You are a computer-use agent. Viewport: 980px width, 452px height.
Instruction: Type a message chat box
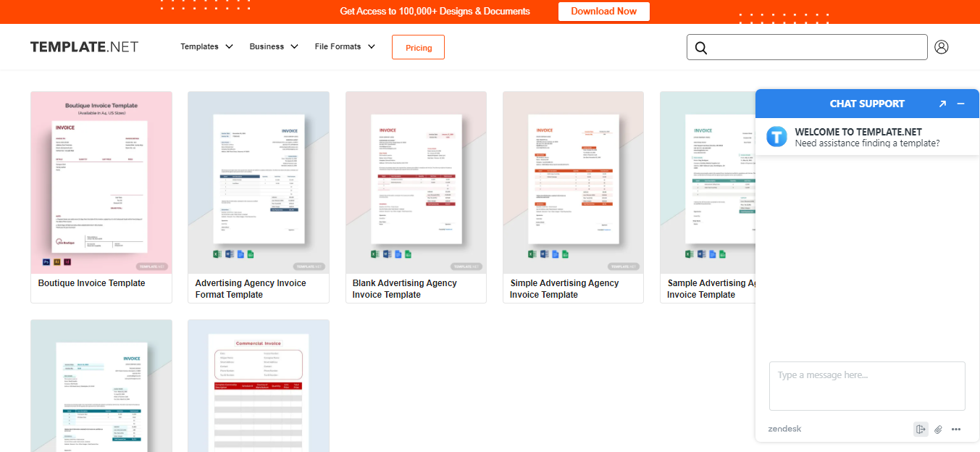click(x=866, y=386)
